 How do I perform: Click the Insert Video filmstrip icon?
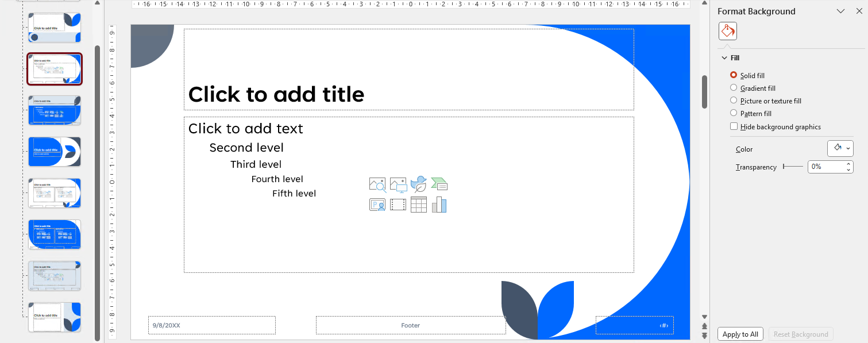click(x=398, y=205)
